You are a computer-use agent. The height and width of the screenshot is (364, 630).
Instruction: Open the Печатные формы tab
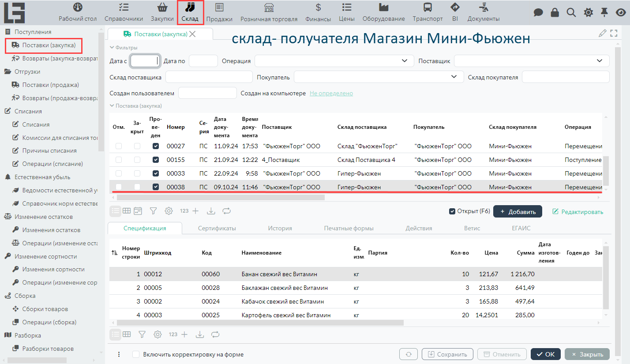click(349, 228)
